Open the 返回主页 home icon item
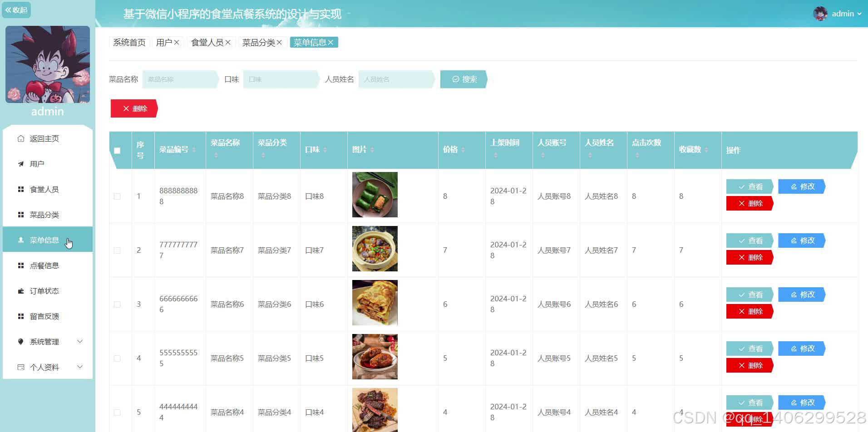Viewport: 868px width, 432px height. [x=48, y=138]
